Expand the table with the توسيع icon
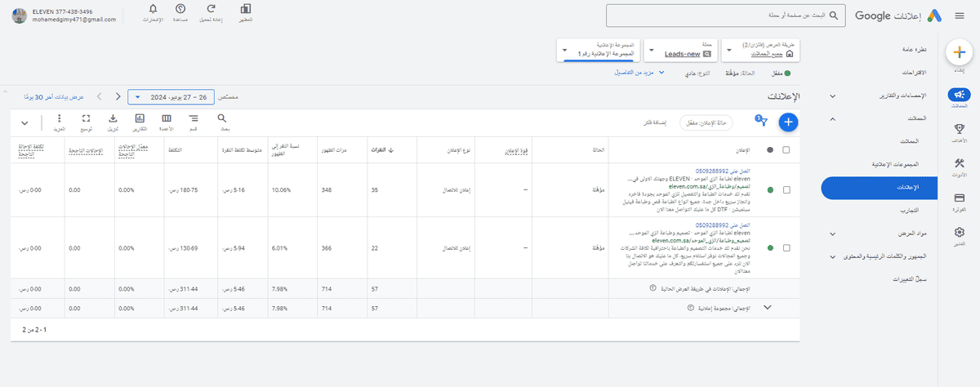Screen dimensions: 980x387 pos(86,122)
